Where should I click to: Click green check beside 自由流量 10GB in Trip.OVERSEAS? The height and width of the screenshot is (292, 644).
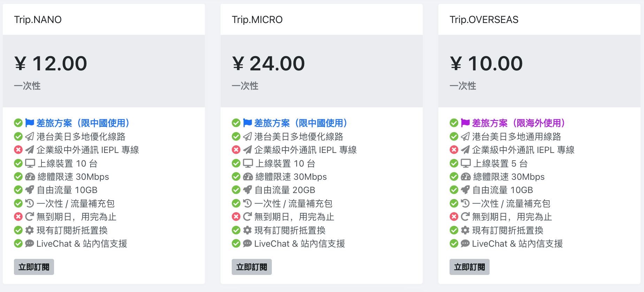454,190
